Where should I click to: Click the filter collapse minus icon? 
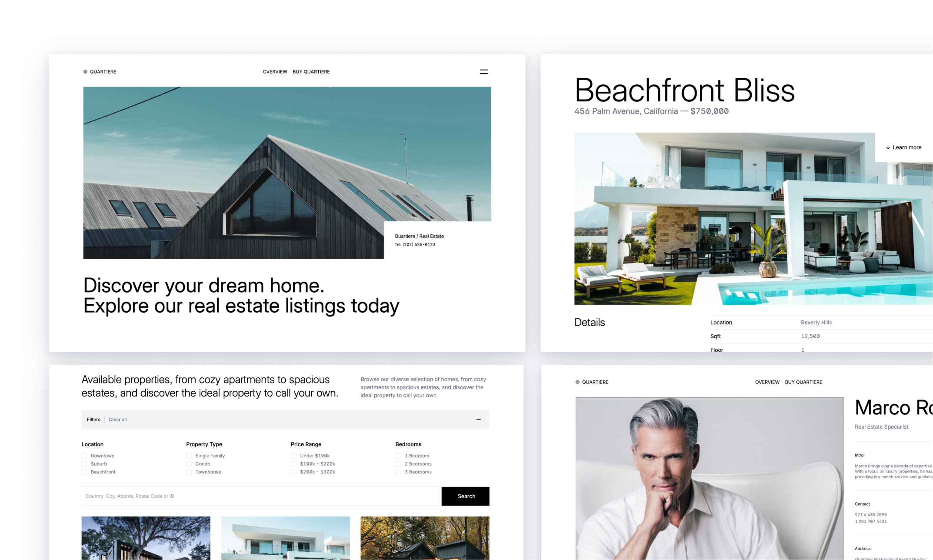[479, 419]
